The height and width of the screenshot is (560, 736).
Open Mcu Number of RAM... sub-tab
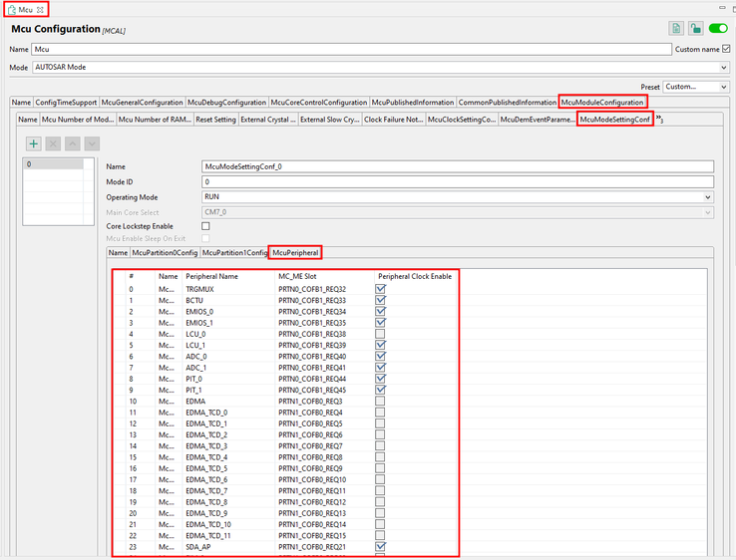coord(155,120)
